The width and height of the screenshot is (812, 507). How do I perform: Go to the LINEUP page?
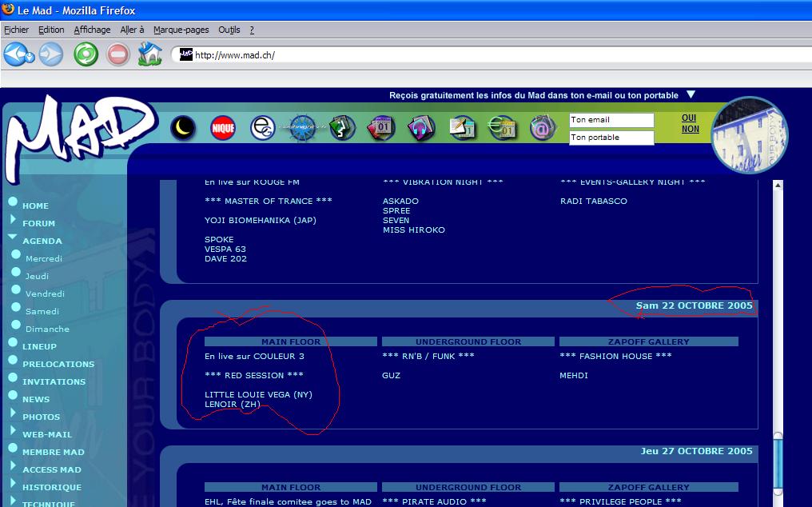[x=39, y=346]
